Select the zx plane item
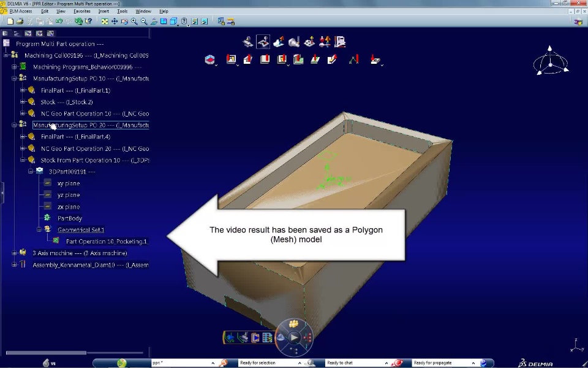Screen dimensions: 588x368 point(68,207)
